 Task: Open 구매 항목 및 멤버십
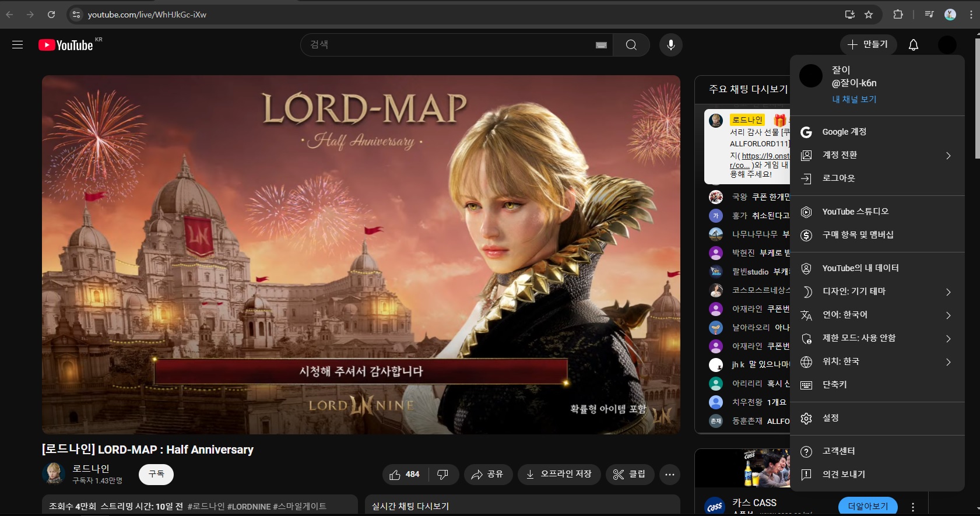877,235
